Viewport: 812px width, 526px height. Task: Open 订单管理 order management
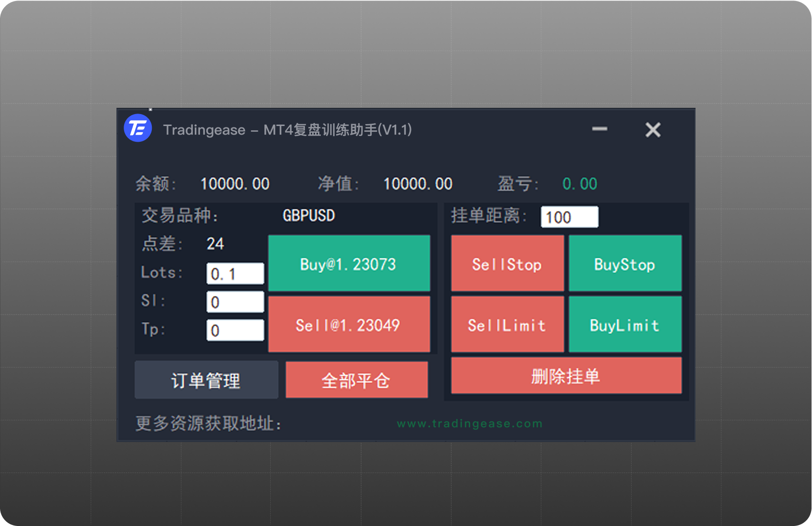[206, 380]
